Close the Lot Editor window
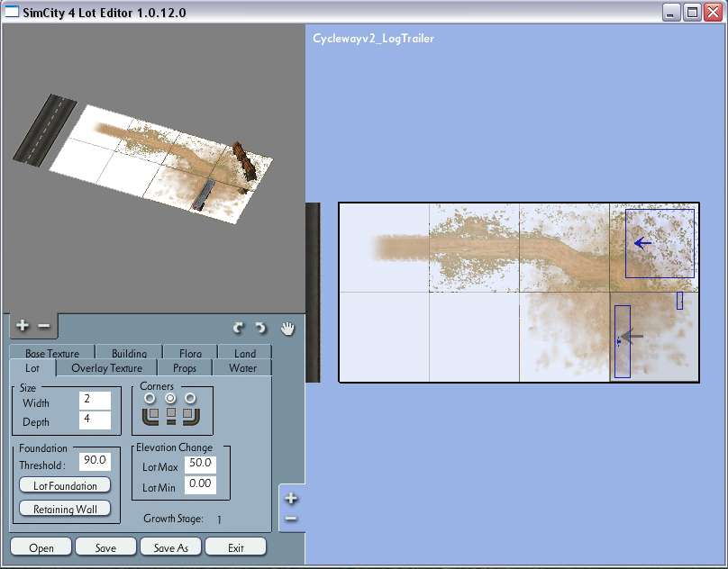This screenshot has width=728, height=569. pyautogui.click(x=713, y=12)
